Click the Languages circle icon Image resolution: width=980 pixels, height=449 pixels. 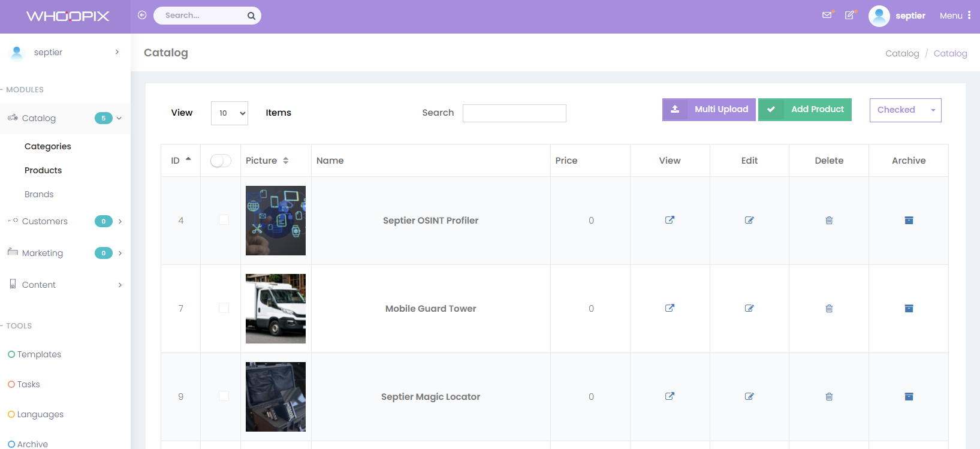pos(11,414)
